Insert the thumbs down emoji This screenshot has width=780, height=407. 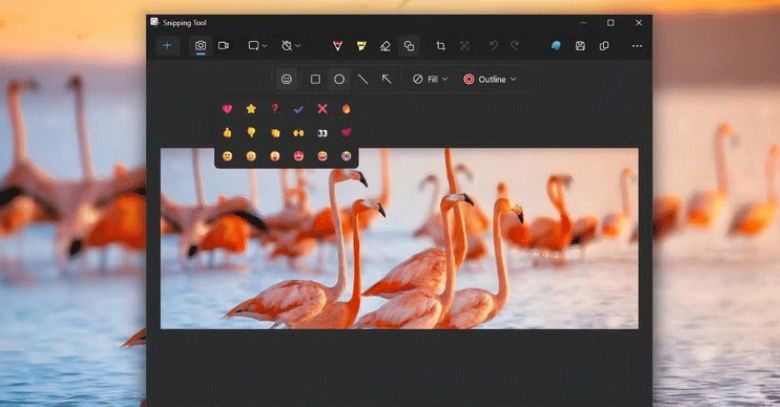(x=251, y=132)
